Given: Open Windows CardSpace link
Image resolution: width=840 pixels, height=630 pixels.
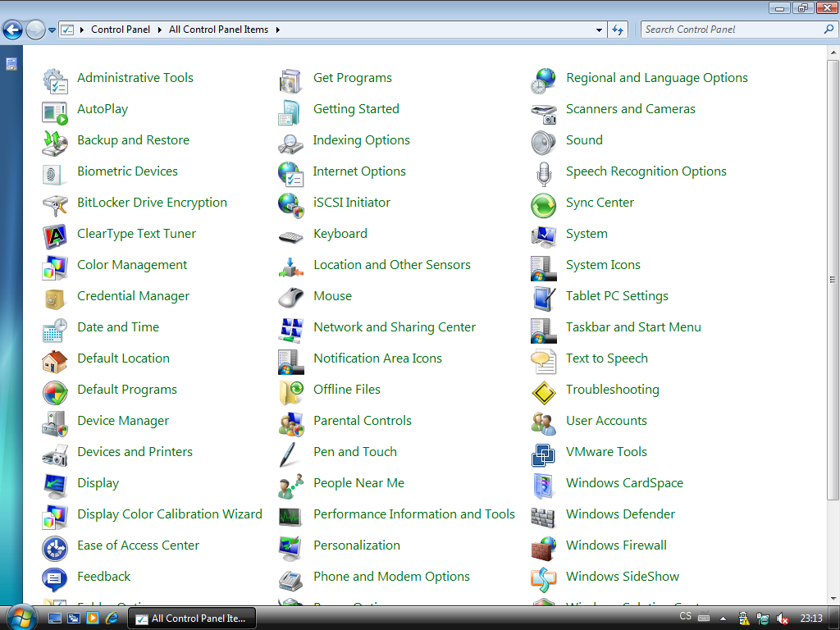Looking at the screenshot, I should [x=624, y=482].
